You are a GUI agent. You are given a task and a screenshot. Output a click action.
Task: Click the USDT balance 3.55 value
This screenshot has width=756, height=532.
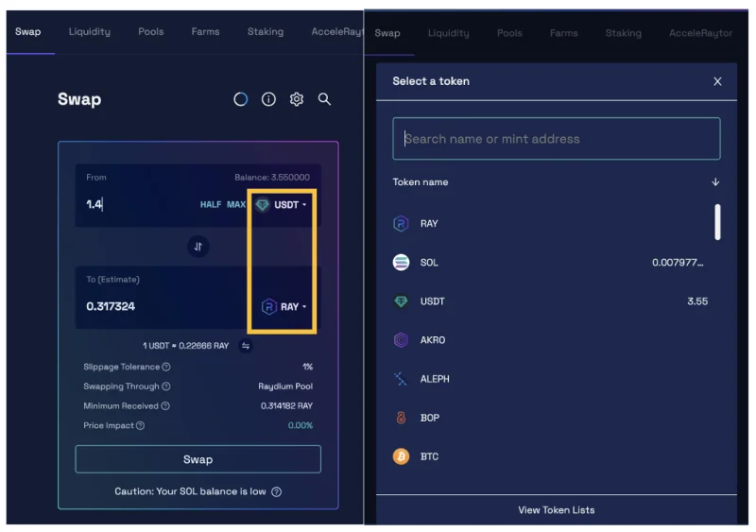[697, 301]
